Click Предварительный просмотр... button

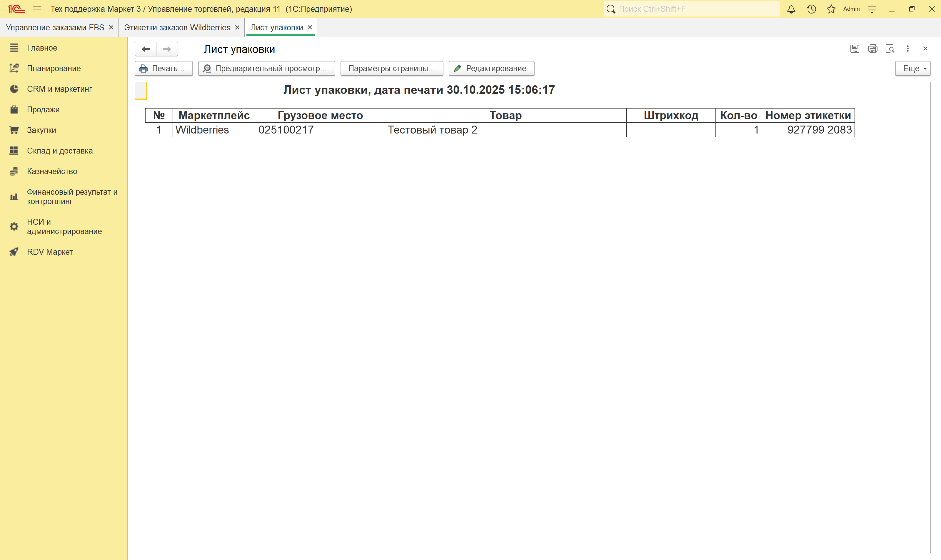(x=266, y=68)
